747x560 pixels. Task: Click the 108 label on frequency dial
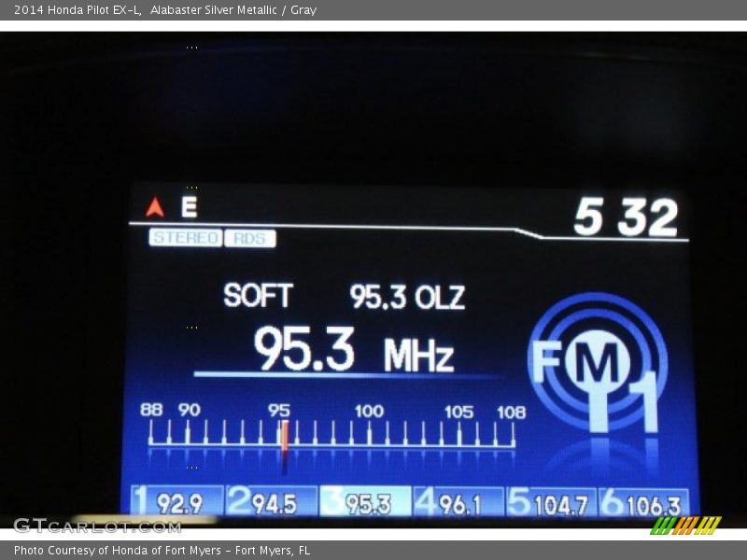(x=511, y=412)
